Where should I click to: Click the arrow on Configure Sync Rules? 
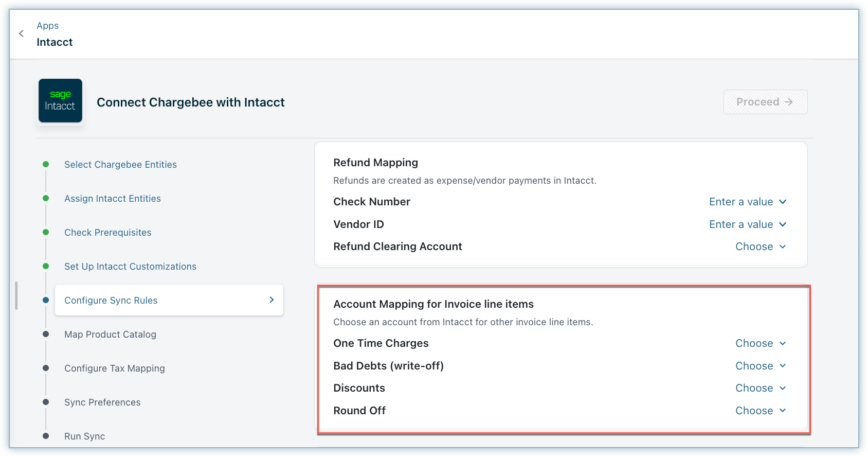point(272,300)
